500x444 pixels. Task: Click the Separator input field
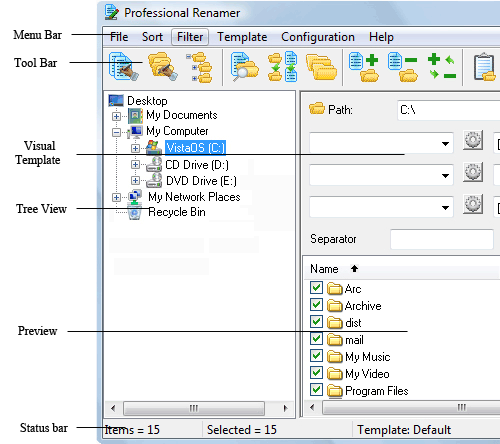[x=441, y=239]
